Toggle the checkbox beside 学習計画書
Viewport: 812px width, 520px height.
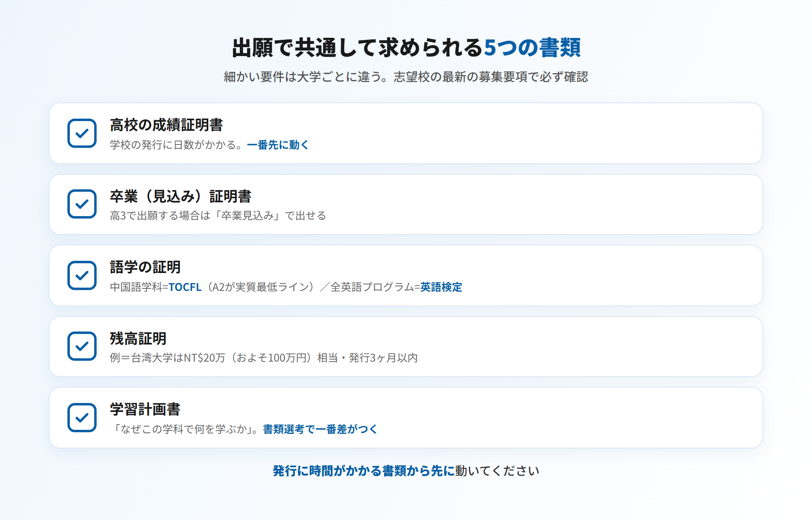[x=82, y=418]
